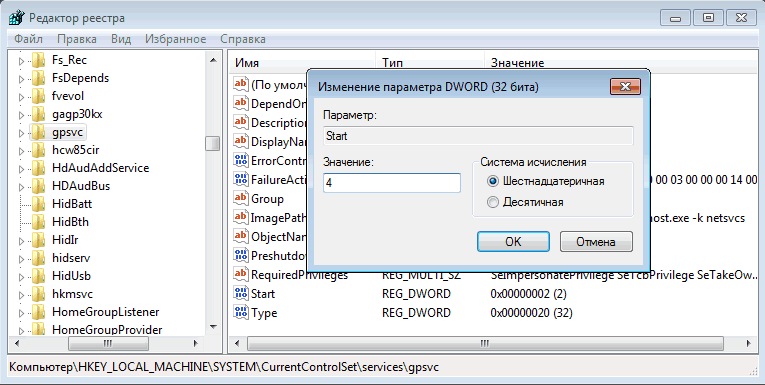The height and width of the screenshot is (385, 765).
Task: Select the hidserv folder icon
Action: 39,259
